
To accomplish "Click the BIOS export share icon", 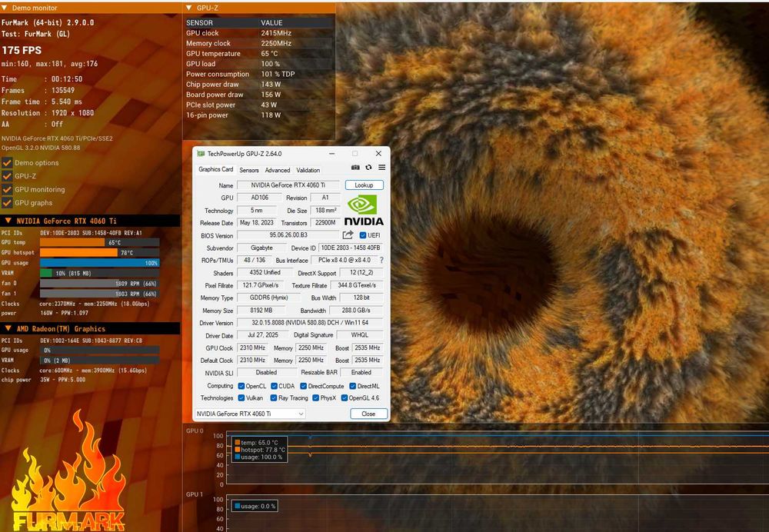I will point(348,235).
